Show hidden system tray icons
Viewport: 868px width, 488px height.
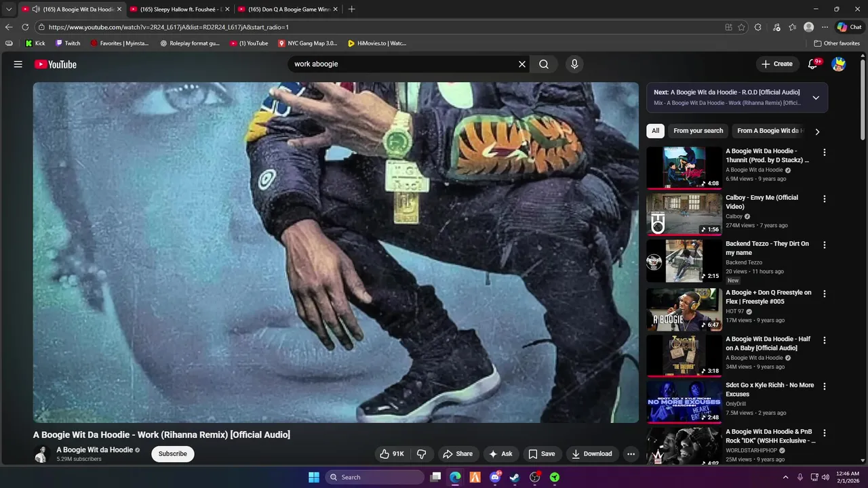[x=786, y=477]
